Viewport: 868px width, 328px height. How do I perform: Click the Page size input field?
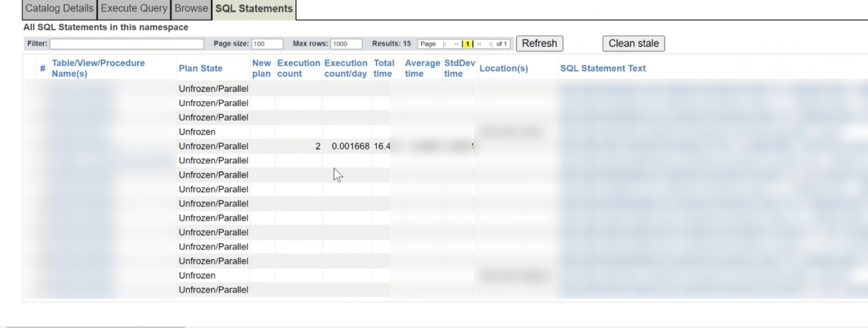[267, 43]
